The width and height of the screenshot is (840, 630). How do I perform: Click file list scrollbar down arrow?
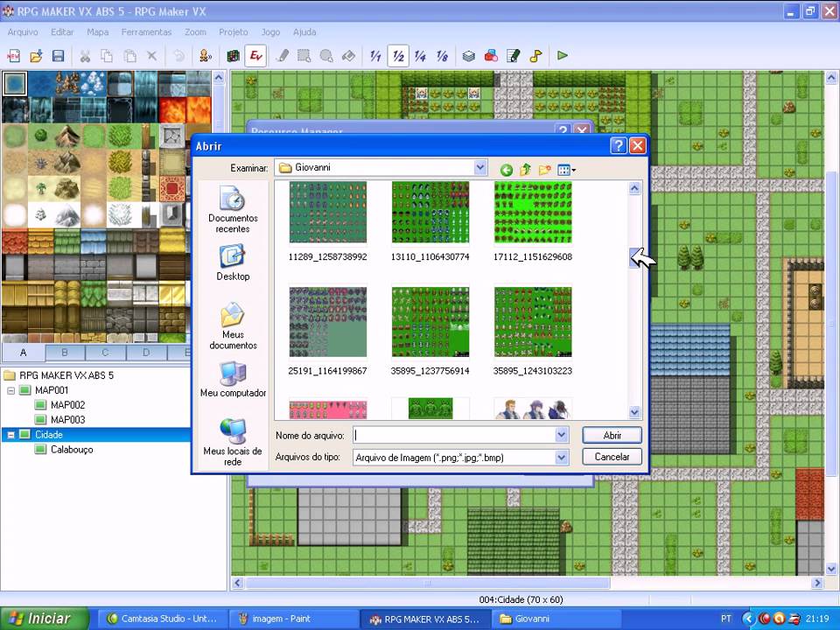[634, 412]
